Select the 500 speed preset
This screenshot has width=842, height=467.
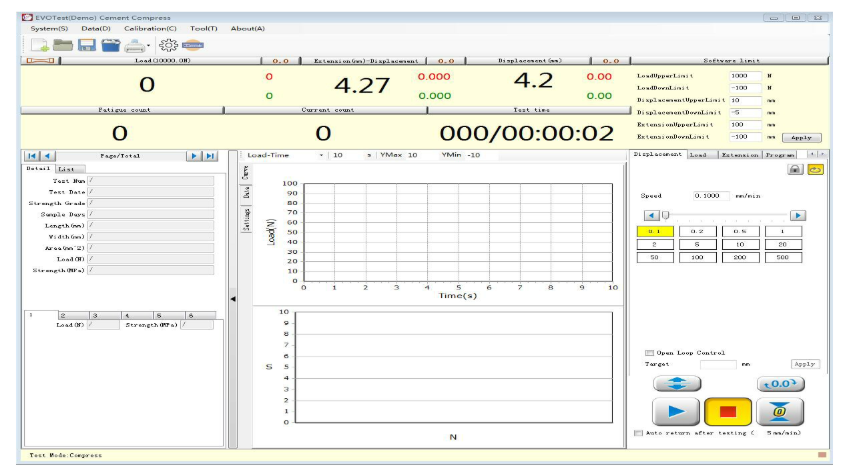[783, 257]
